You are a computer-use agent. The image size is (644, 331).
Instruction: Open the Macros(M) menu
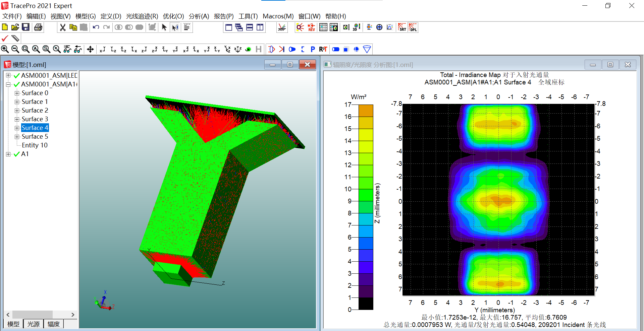(x=278, y=16)
